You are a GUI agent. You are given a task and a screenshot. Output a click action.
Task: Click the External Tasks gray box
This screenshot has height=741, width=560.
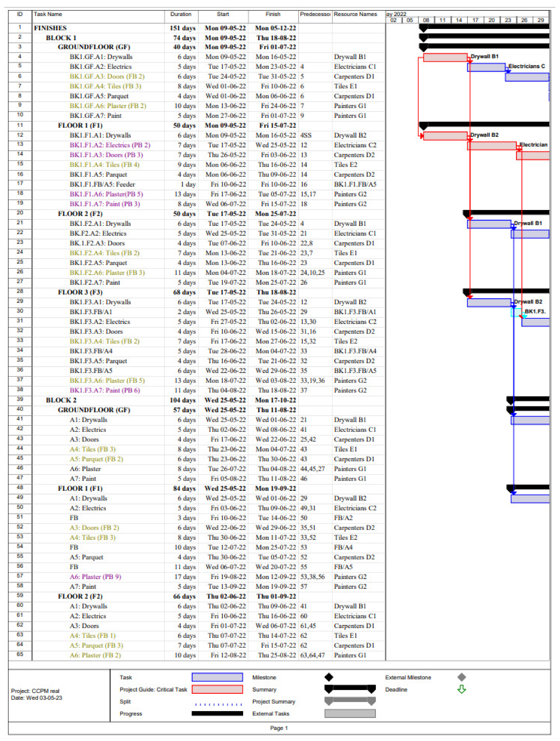(x=350, y=713)
